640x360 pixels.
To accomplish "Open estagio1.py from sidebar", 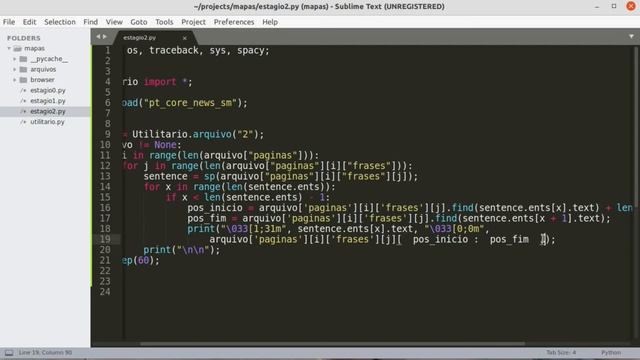I will coord(48,101).
